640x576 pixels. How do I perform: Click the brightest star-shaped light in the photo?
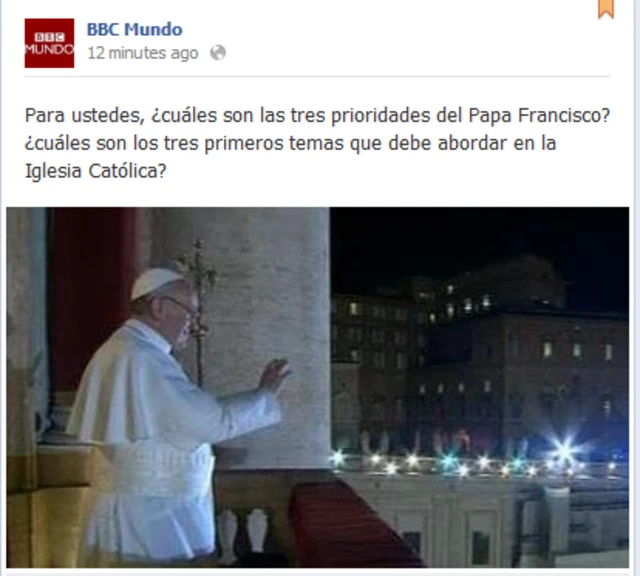click(565, 452)
